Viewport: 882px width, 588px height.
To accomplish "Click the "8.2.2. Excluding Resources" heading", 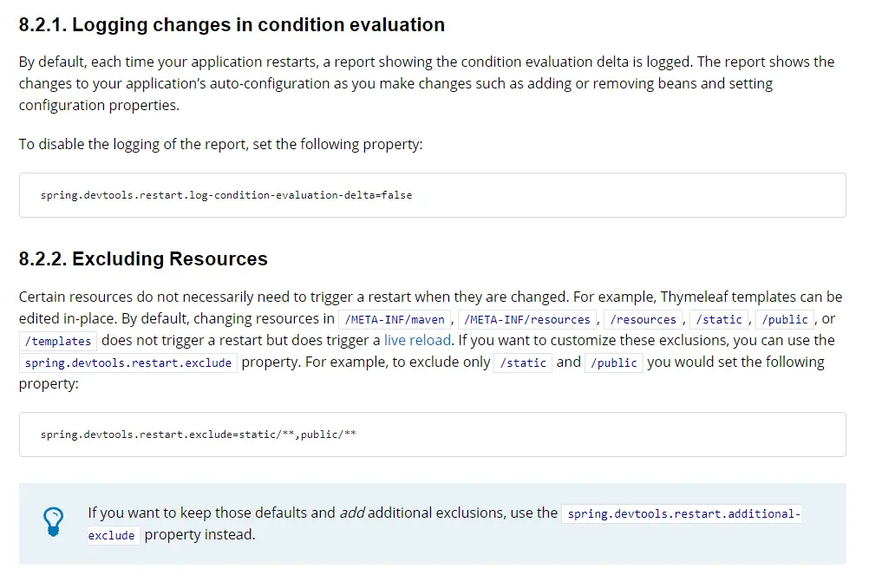I will pyautogui.click(x=143, y=258).
